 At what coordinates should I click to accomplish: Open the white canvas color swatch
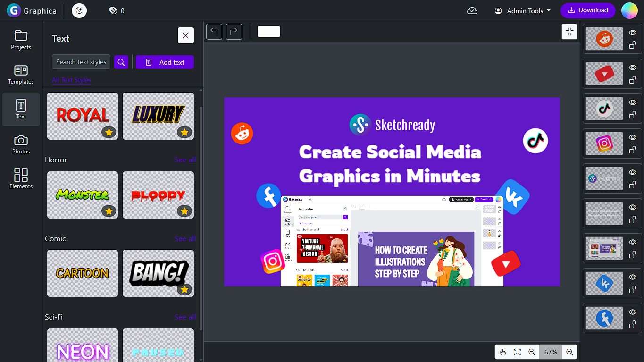pyautogui.click(x=269, y=32)
